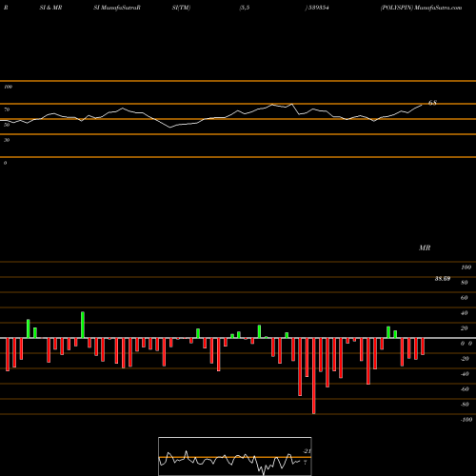Click the -60 label on MR scale
Image resolution: width=476 pixels, height=476 pixels.
[465, 389]
